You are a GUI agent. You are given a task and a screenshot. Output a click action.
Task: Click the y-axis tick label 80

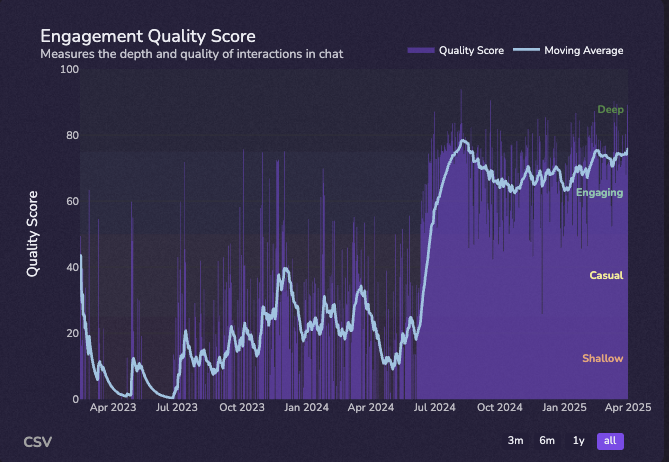pos(73,135)
